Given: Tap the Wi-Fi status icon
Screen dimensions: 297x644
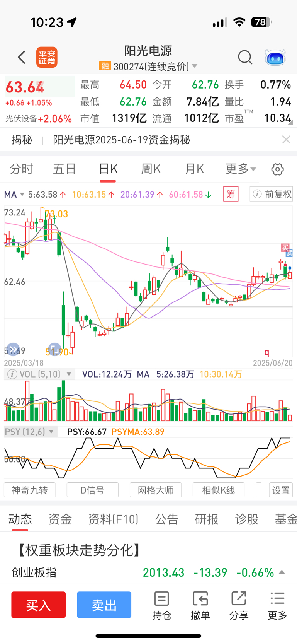Looking at the screenshot, I should pos(239,22).
